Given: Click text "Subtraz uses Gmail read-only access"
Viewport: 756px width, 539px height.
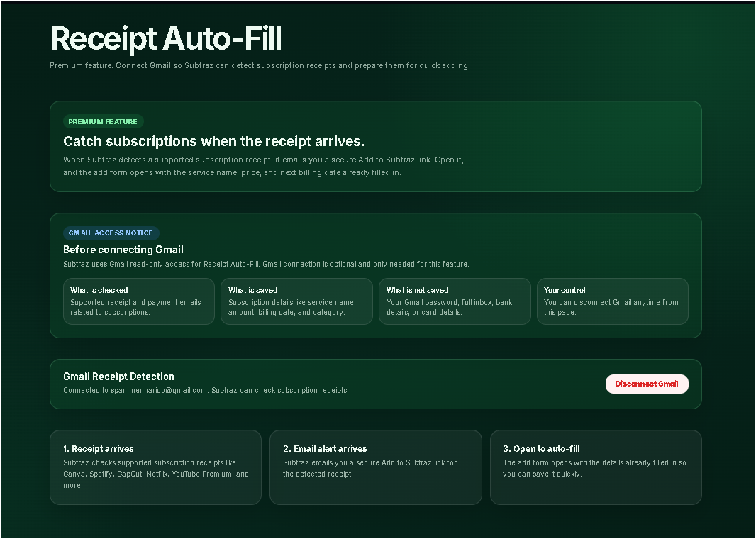Looking at the screenshot, I should [266, 264].
